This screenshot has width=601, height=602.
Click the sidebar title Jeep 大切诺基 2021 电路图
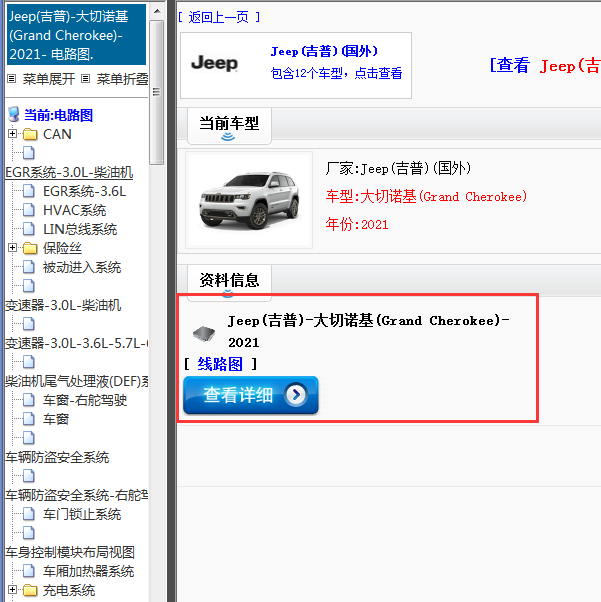(76, 35)
